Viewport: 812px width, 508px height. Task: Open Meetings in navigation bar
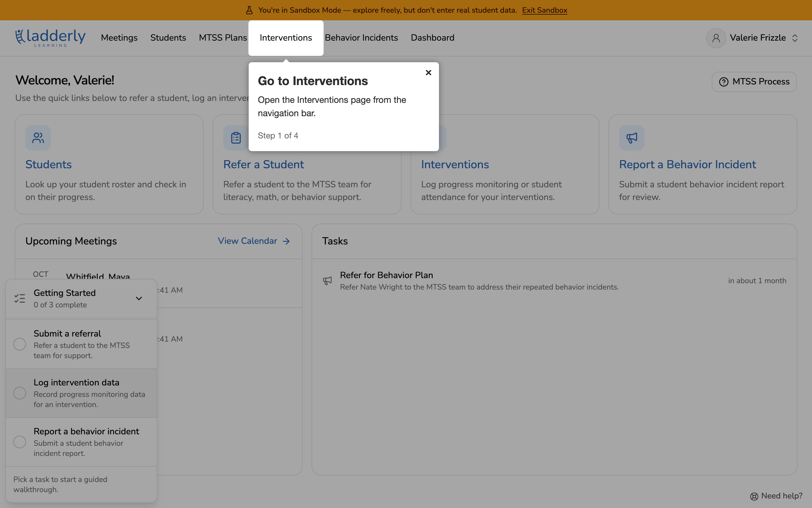click(119, 38)
